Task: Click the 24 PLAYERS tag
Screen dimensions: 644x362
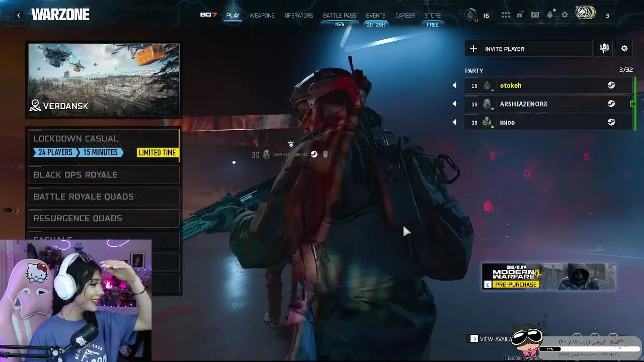Action: tap(54, 152)
